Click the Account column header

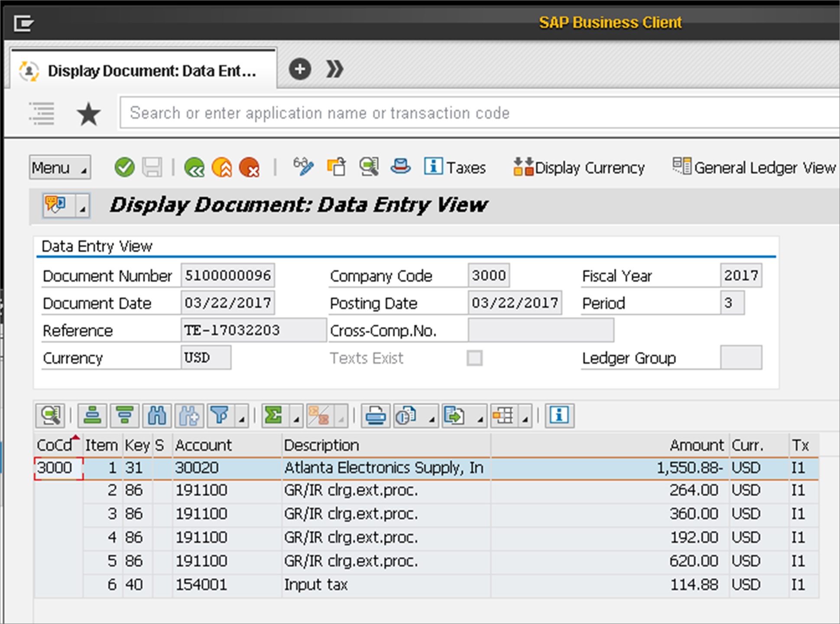[x=227, y=445]
